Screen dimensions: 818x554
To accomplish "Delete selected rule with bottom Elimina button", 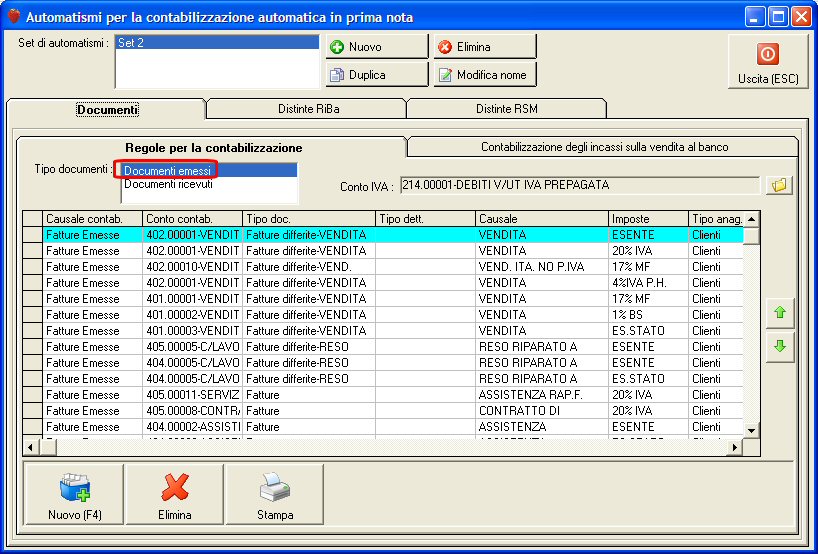I will [175, 495].
